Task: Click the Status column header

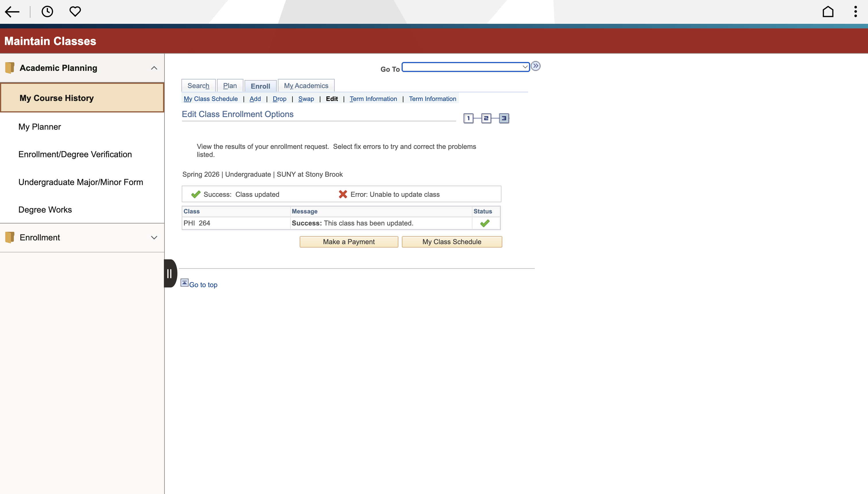Action: tap(483, 211)
